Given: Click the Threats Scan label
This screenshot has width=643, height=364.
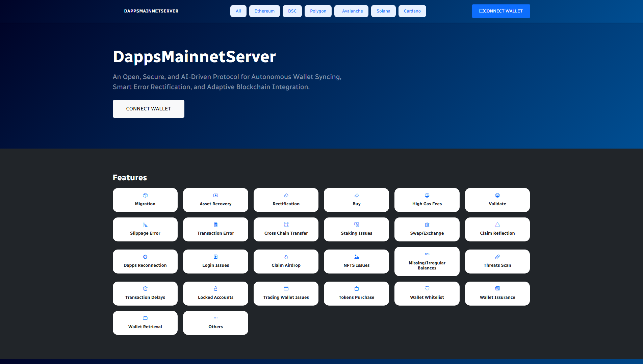Looking at the screenshot, I should (x=497, y=265).
